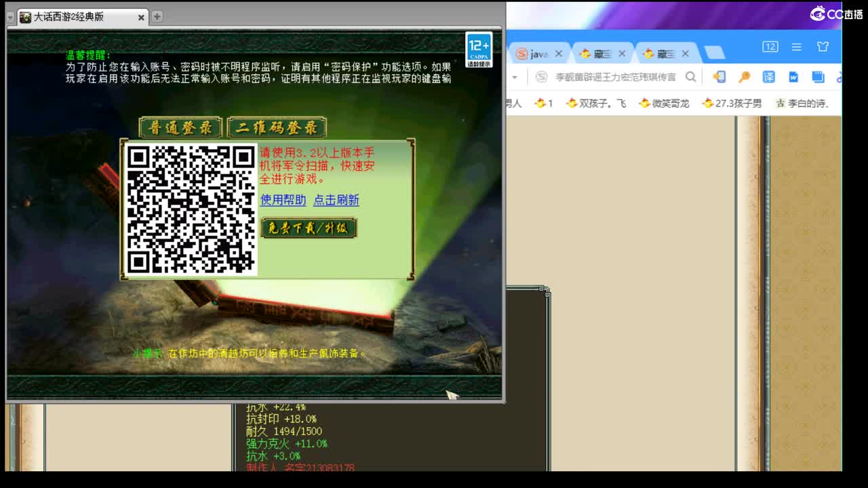Screen dimensions: 868x488
Task: Click the login QR code image
Action: pyautogui.click(x=191, y=209)
